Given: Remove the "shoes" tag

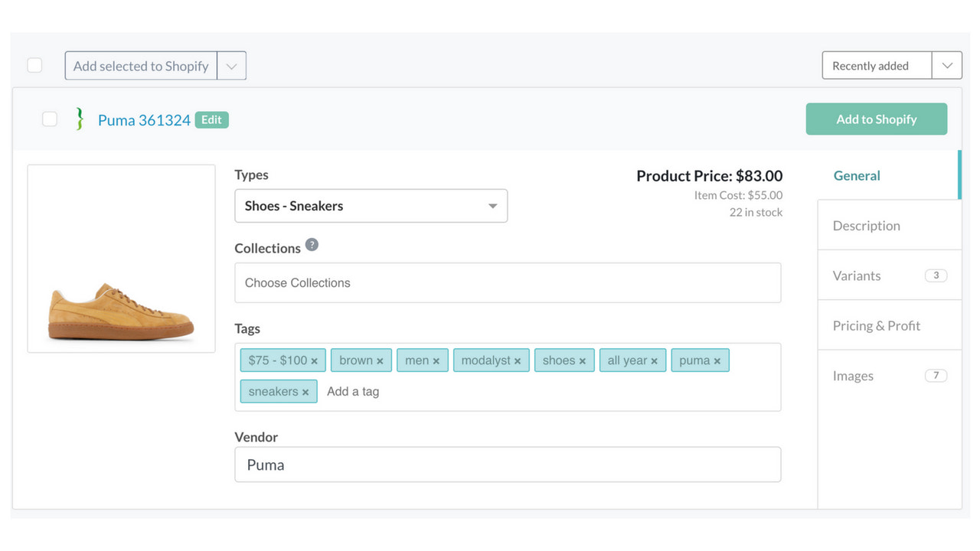Looking at the screenshot, I should tap(584, 360).
